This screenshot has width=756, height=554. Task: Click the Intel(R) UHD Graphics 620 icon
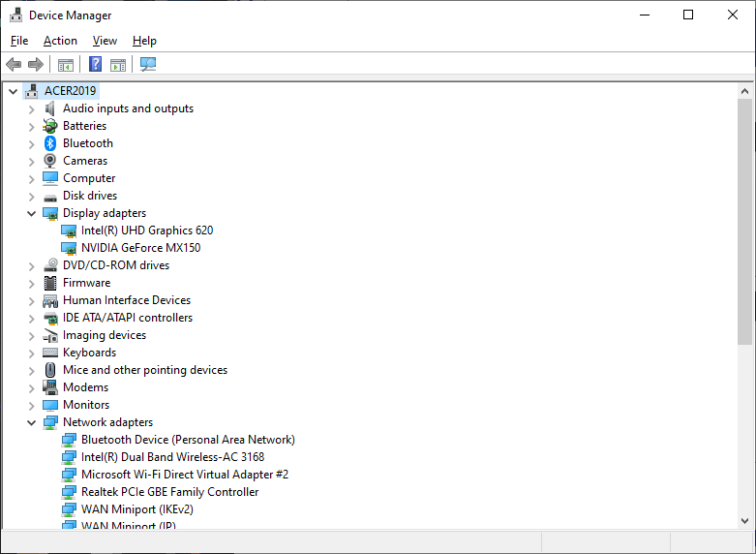pos(69,231)
